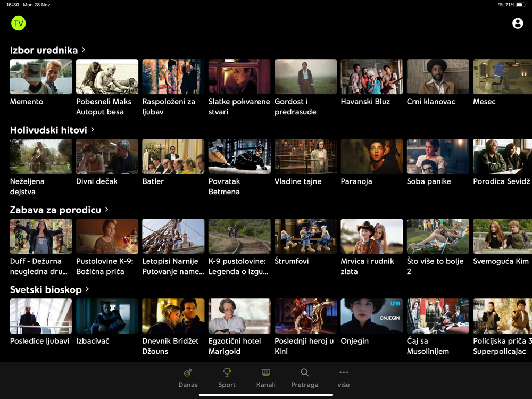
Task: Switch to the Sport tab label
Action: tap(227, 385)
